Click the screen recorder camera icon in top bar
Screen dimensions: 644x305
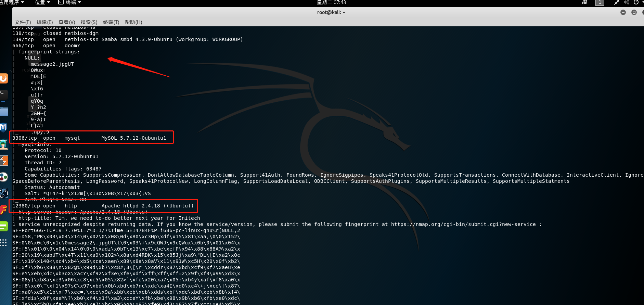click(584, 2)
